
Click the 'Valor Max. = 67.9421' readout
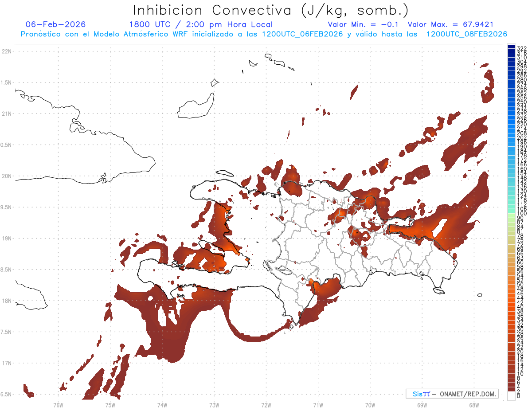[450, 24]
